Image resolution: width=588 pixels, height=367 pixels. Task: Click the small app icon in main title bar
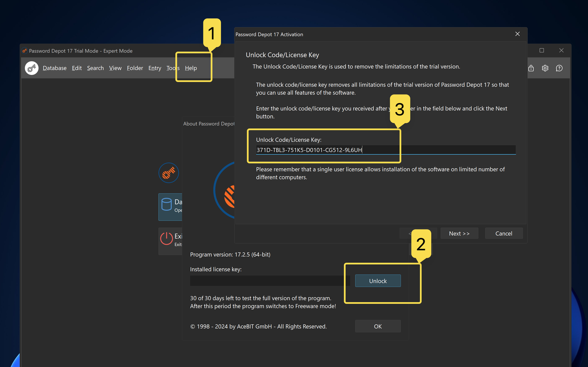tap(25, 51)
